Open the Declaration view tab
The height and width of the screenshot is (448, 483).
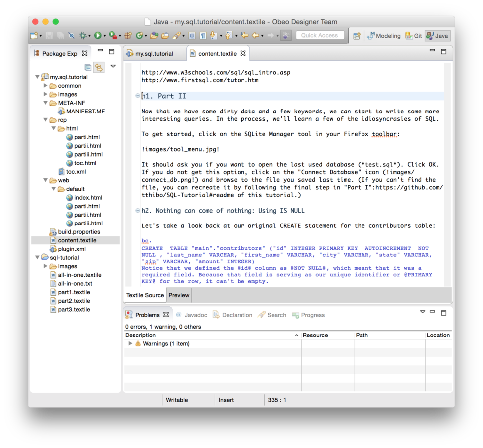[233, 315]
